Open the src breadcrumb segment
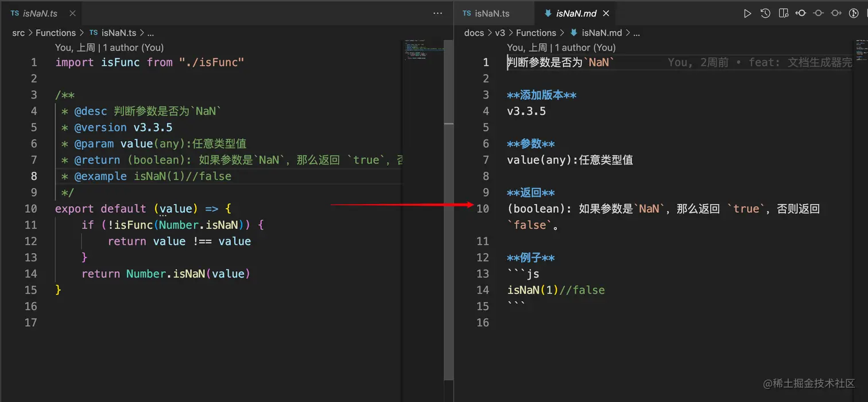This screenshot has width=868, height=402. click(x=18, y=33)
